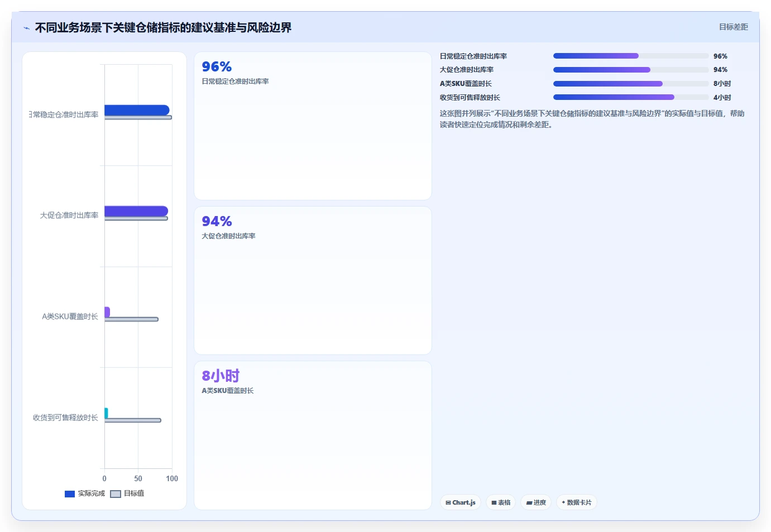Click the 大促仓准时出库率 chart axis label
Image resolution: width=771 pixels, height=532 pixels.
(69, 215)
